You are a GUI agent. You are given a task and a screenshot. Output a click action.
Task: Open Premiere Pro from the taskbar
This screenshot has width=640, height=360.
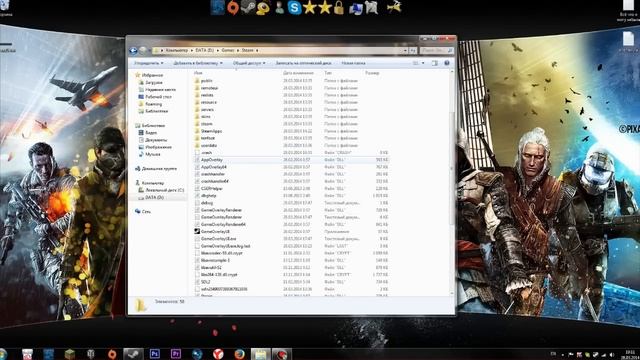click(x=176, y=354)
